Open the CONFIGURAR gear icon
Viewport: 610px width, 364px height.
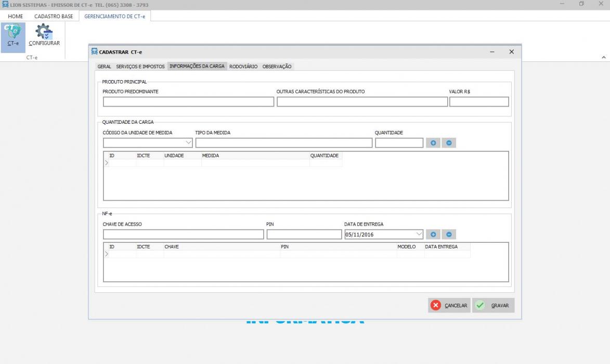coord(44,35)
